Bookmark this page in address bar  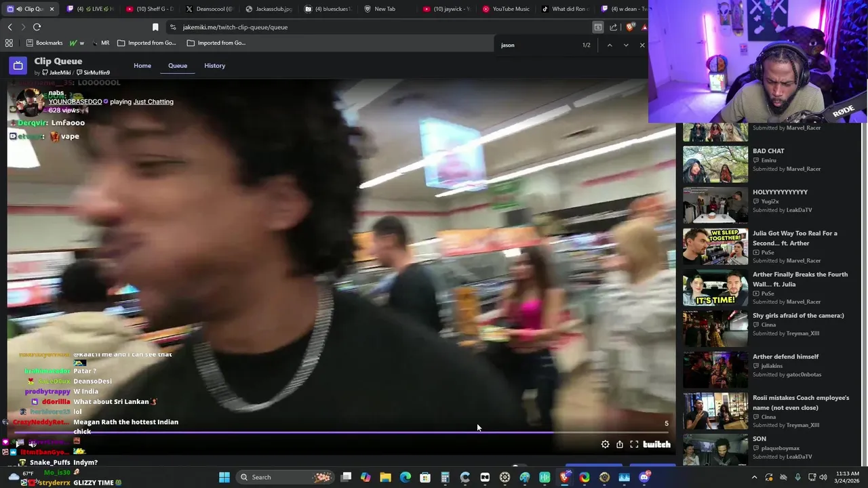155,27
